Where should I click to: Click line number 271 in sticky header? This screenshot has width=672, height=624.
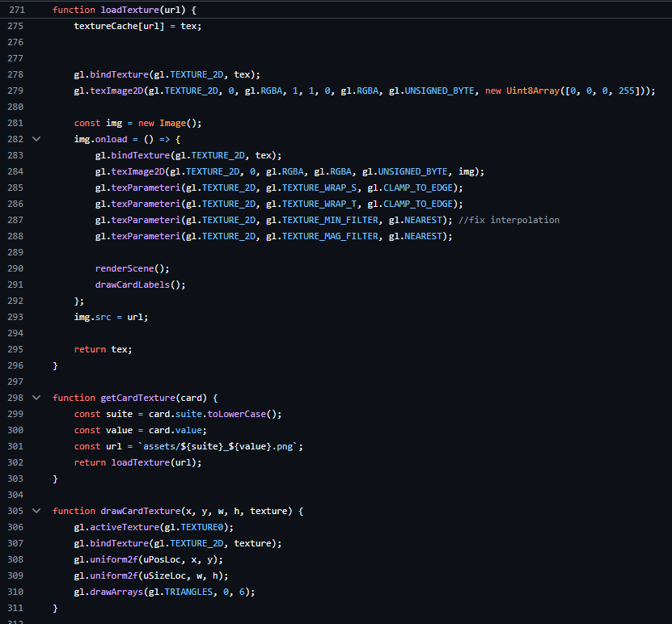click(16, 10)
